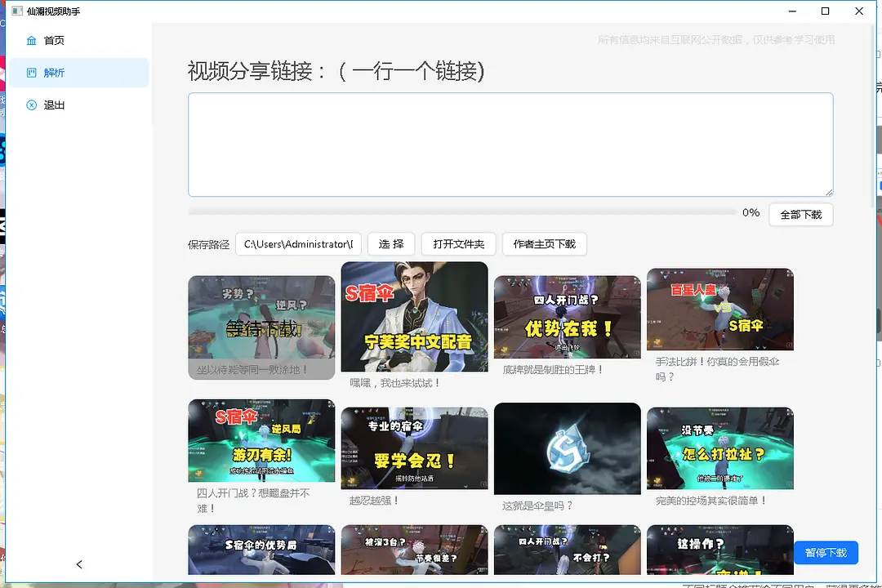Focus the video share link text area

click(x=510, y=145)
